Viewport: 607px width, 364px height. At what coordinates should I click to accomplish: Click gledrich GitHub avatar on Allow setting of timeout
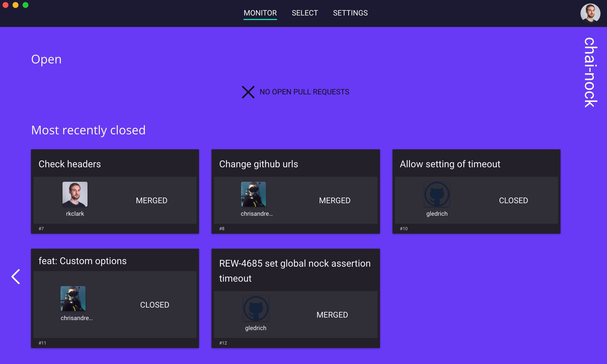click(437, 194)
